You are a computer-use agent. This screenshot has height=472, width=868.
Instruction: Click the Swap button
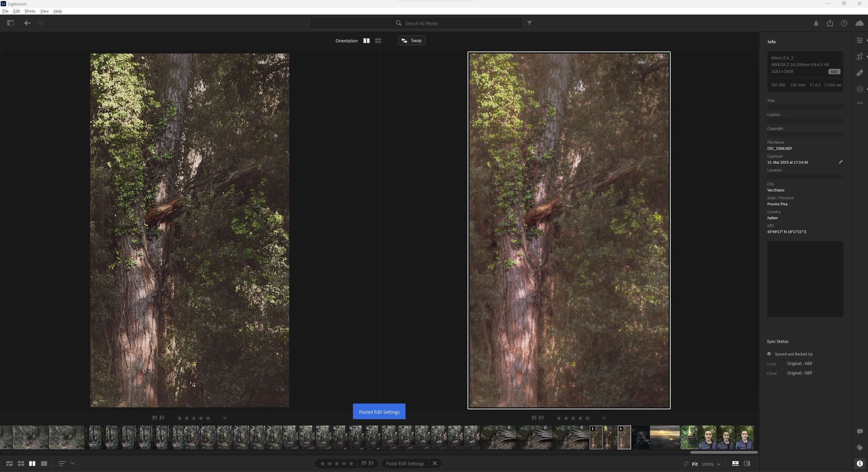[x=412, y=41]
